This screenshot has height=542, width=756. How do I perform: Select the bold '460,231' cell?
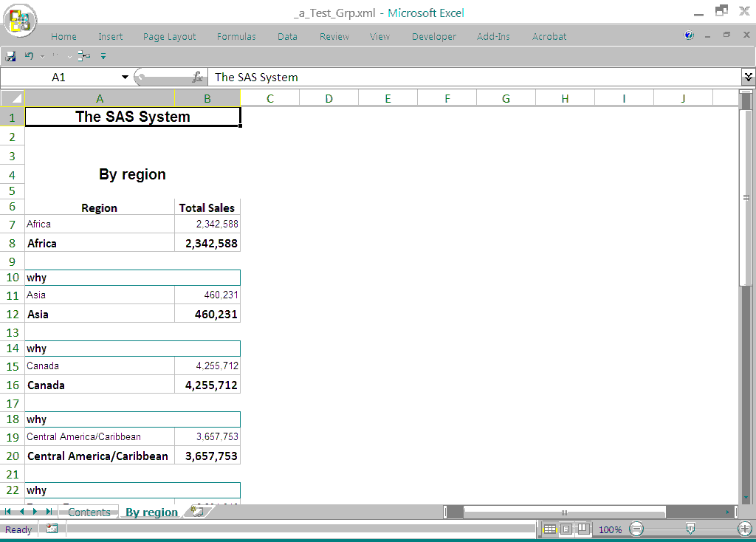207,314
